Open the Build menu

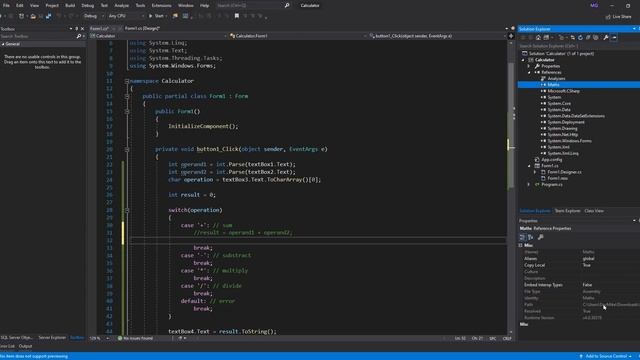pyautogui.click(x=70, y=6)
